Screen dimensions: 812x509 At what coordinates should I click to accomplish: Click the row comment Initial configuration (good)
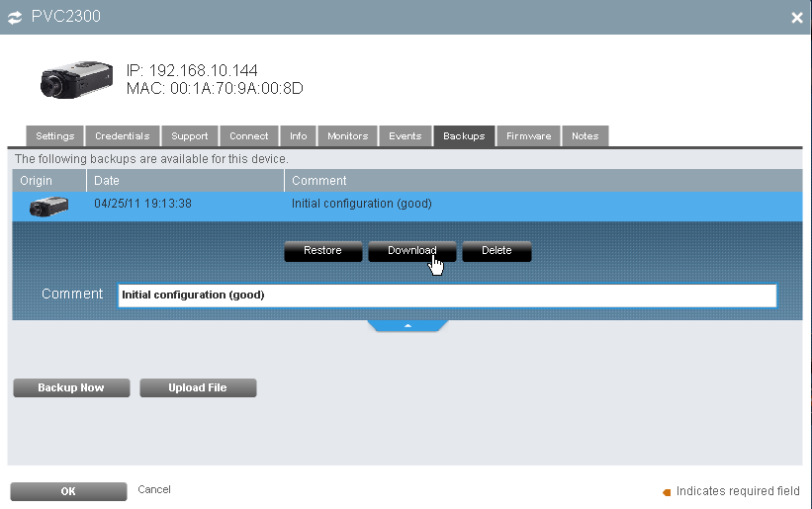[x=361, y=204]
